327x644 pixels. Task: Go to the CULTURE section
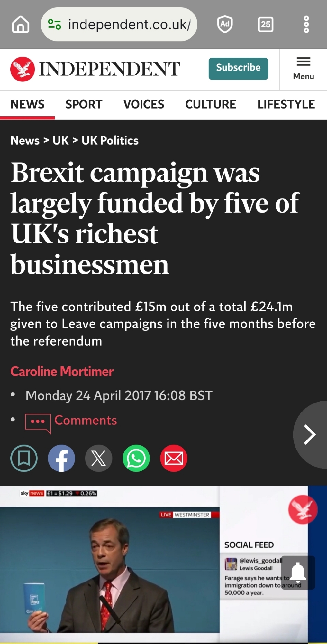tap(211, 104)
